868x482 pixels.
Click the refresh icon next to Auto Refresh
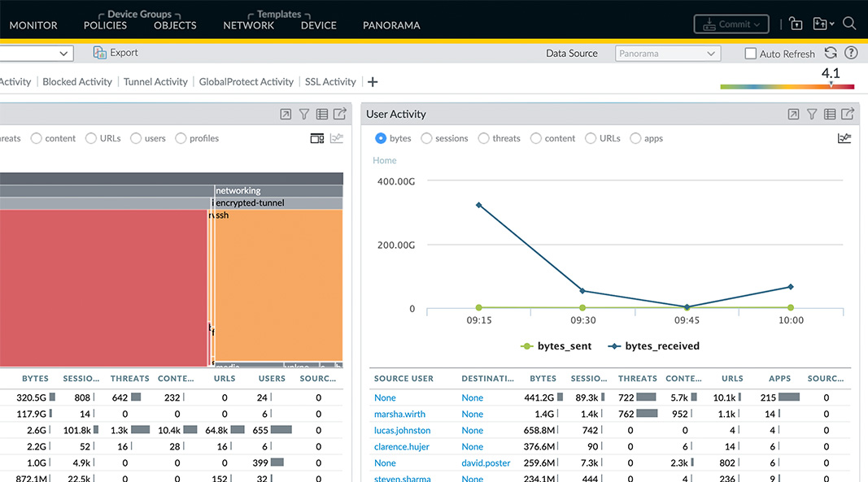pos(830,52)
